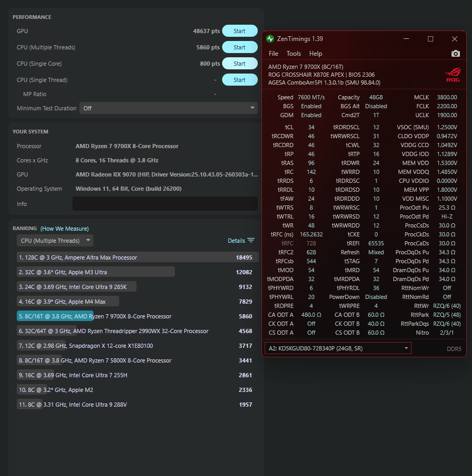Click the Operating System Windows 11 value
Image resolution: width=472 pixels, height=476 pixels.
tap(128, 189)
